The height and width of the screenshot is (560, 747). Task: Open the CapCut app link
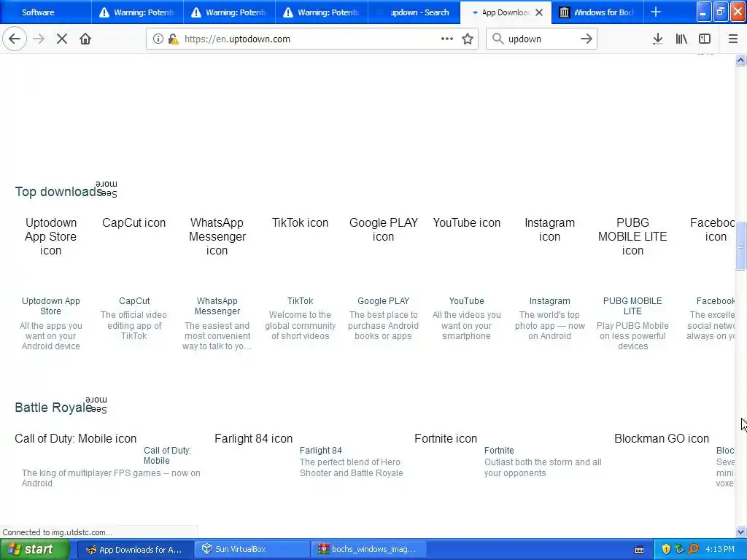pyautogui.click(x=134, y=301)
